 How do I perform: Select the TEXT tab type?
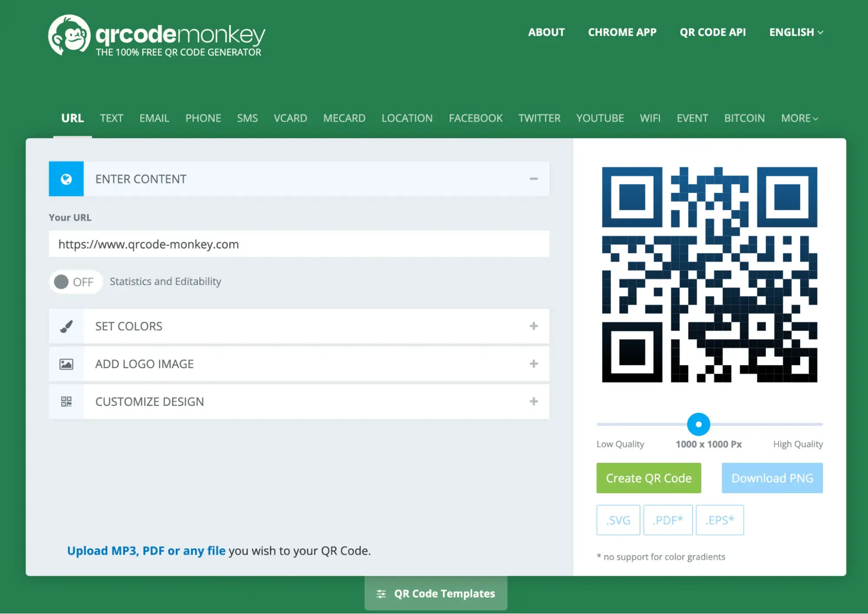(111, 118)
